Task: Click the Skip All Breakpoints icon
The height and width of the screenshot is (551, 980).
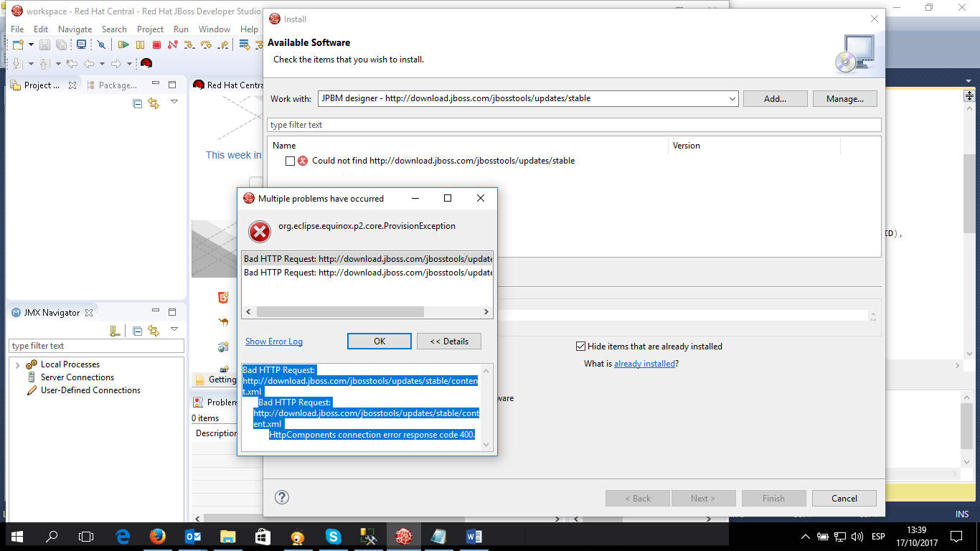Action: click(101, 45)
